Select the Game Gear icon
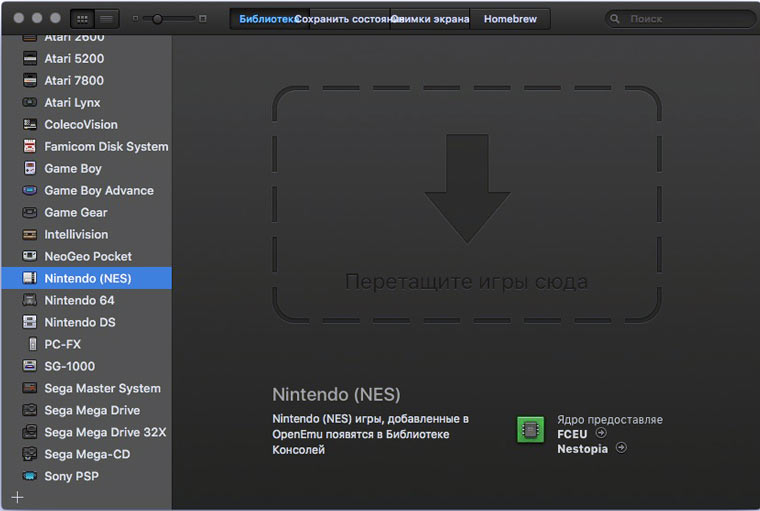This screenshot has height=511, width=760. tap(30, 212)
